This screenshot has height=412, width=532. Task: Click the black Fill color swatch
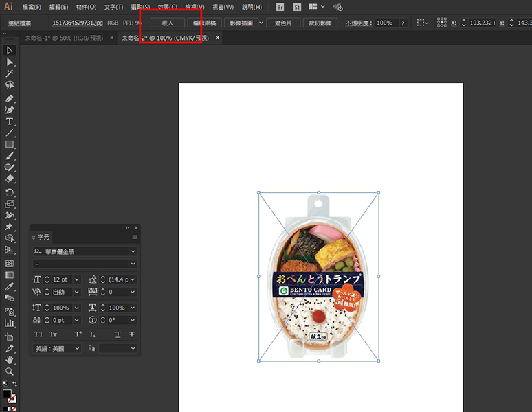pyautogui.click(x=7, y=394)
